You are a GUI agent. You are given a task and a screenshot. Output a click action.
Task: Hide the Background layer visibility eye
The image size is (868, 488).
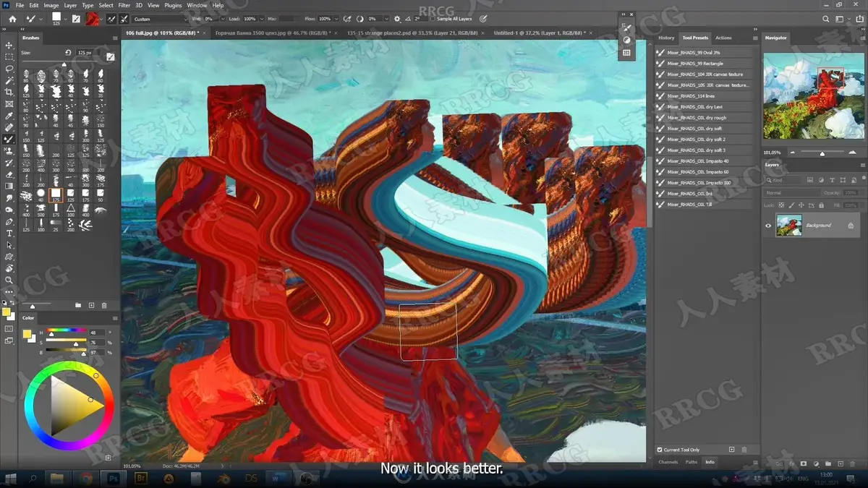768,226
